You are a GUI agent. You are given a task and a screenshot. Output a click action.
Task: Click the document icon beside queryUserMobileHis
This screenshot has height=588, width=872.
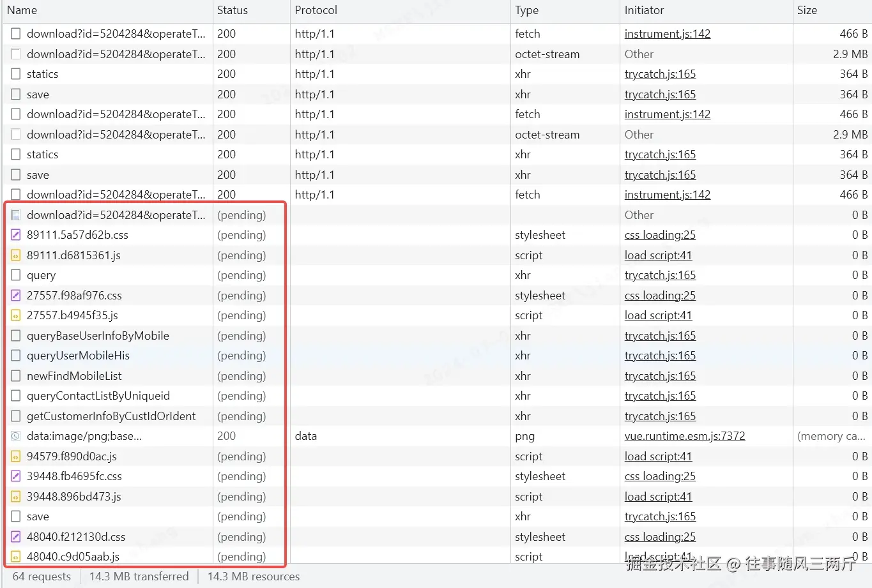[x=16, y=356]
